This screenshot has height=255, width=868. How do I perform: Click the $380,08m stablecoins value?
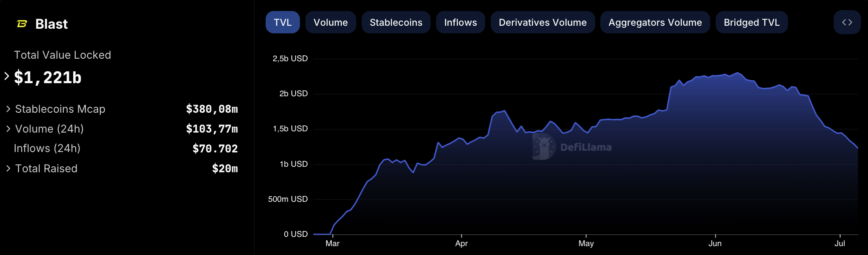point(212,109)
